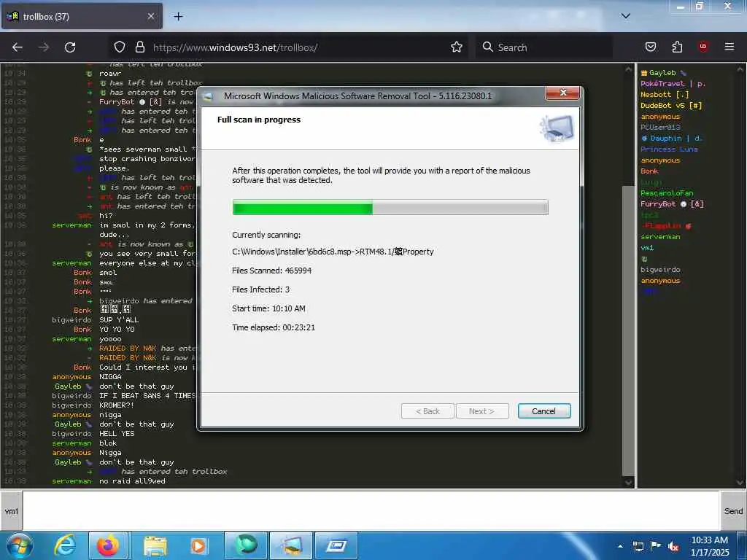Click the chat message input field
The height and width of the screenshot is (560, 747).
(x=371, y=511)
